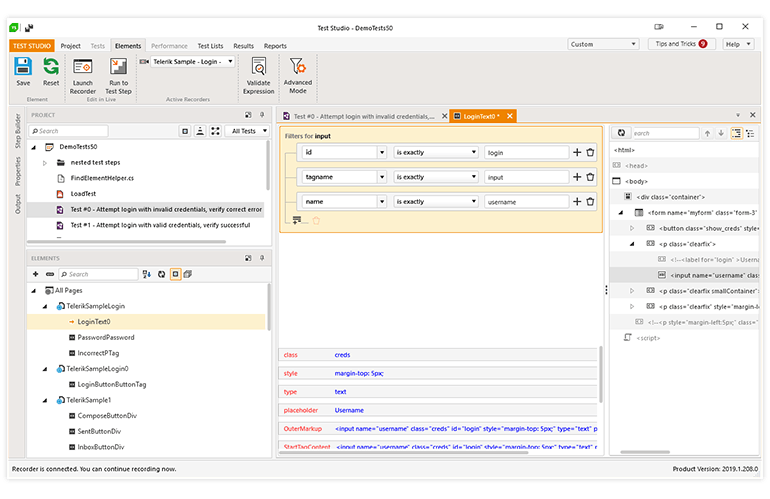The width and height of the screenshot is (770, 499).
Task: Click the stacked pages icon in Elements toolbar
Action: (188, 274)
